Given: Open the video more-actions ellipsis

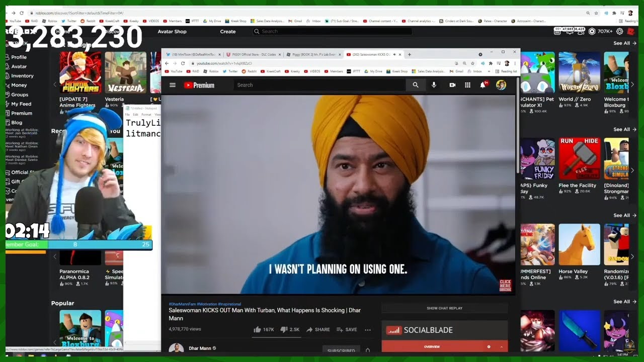Looking at the screenshot, I should click(368, 330).
